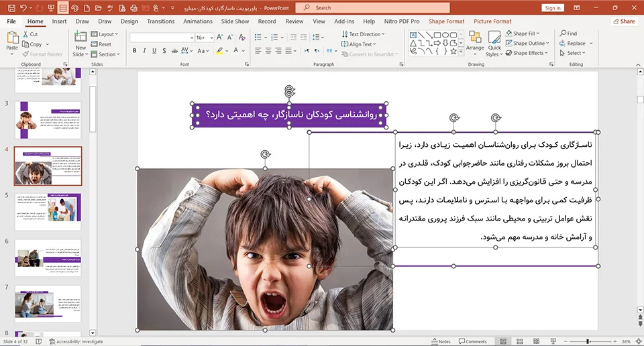Open the Shape Format tab

click(x=447, y=21)
